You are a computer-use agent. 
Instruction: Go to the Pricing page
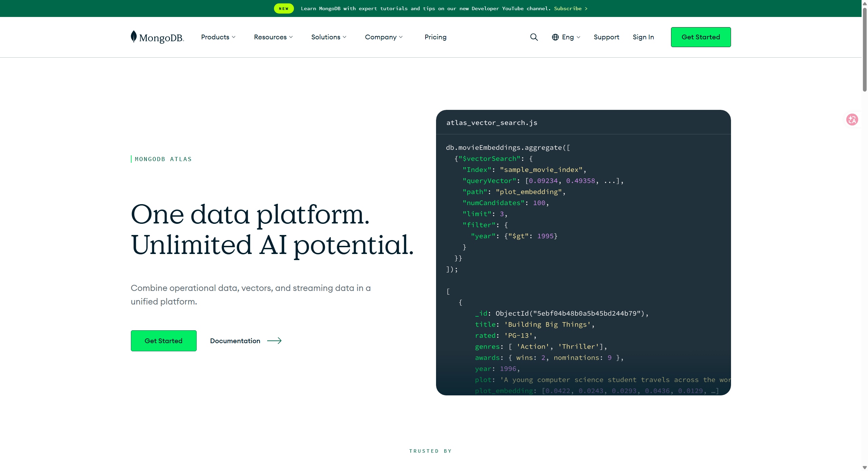[x=435, y=37]
